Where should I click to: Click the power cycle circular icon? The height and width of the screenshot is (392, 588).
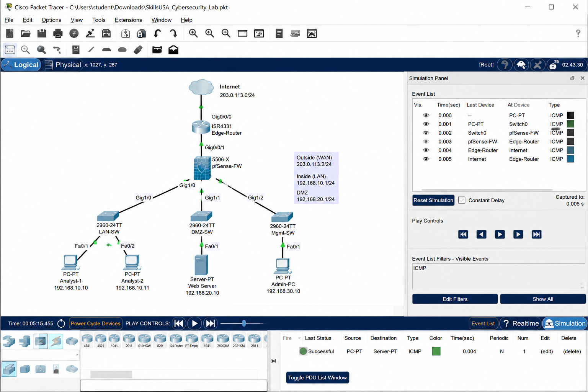[x=61, y=323]
